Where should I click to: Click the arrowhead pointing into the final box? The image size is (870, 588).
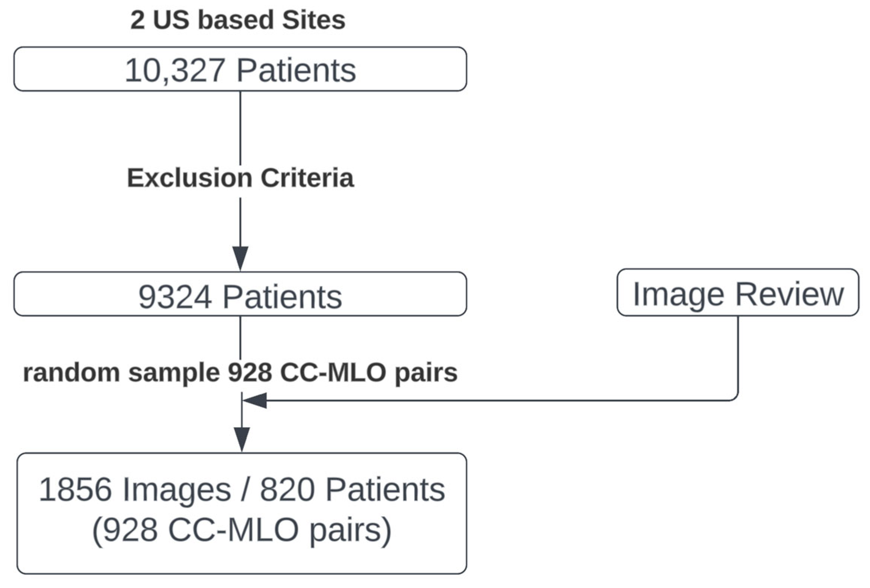pos(242,438)
